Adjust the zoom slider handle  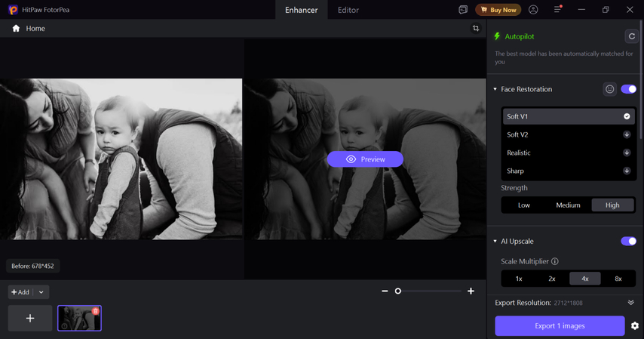coord(398,291)
